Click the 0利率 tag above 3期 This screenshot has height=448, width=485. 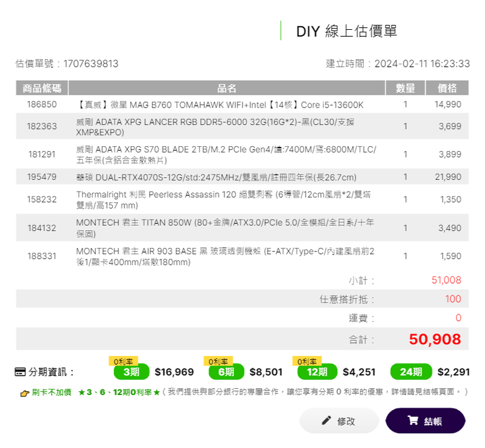coord(123,361)
